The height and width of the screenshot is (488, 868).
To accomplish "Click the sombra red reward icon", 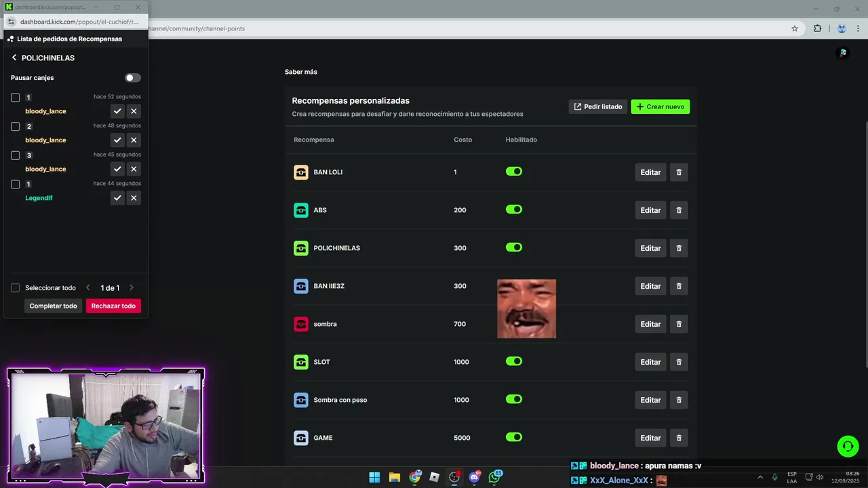I will point(301,324).
